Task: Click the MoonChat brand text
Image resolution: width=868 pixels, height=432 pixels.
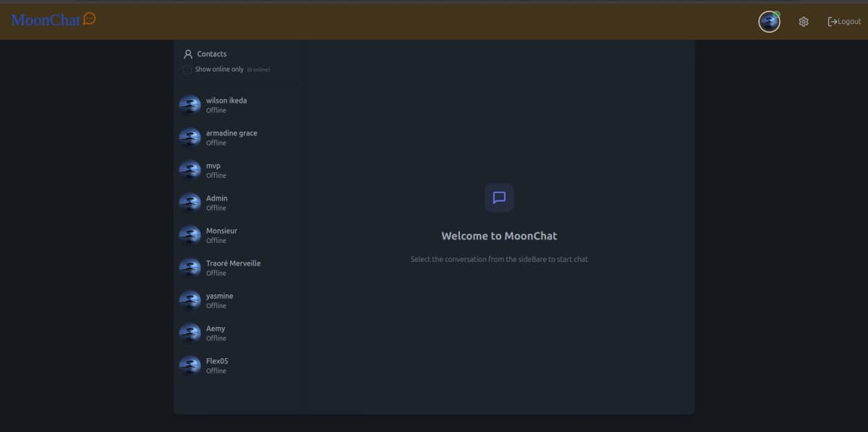Action: pyautogui.click(x=46, y=20)
